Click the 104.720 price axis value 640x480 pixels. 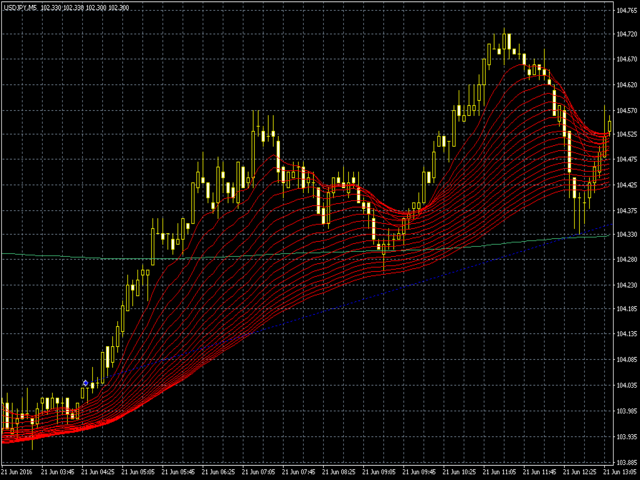click(x=627, y=34)
